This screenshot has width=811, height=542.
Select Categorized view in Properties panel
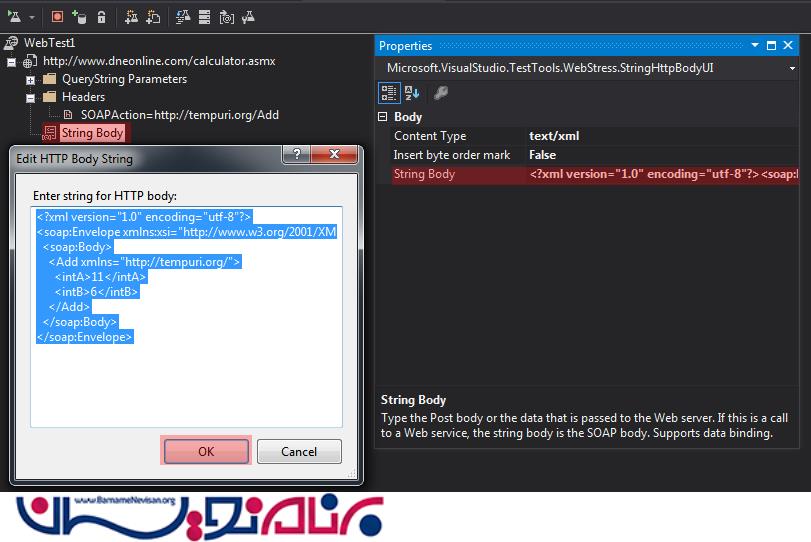(x=389, y=93)
